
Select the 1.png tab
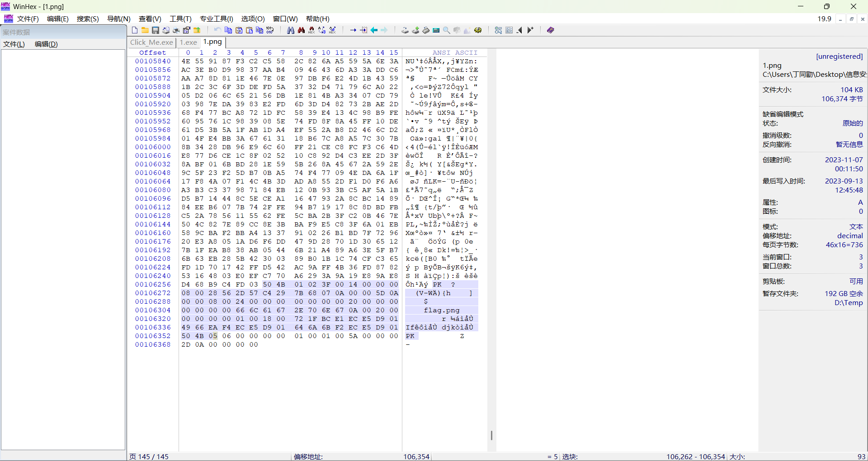coord(212,42)
